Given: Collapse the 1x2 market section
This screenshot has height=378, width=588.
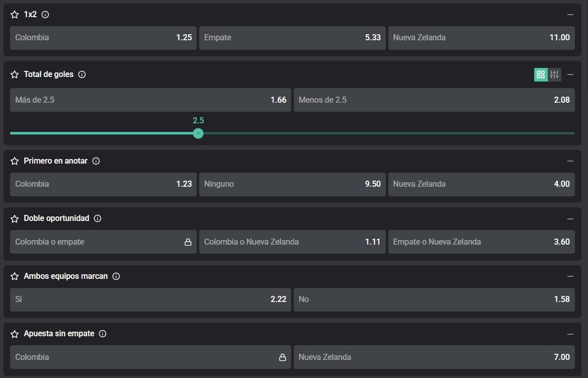Looking at the screenshot, I should pos(570,15).
